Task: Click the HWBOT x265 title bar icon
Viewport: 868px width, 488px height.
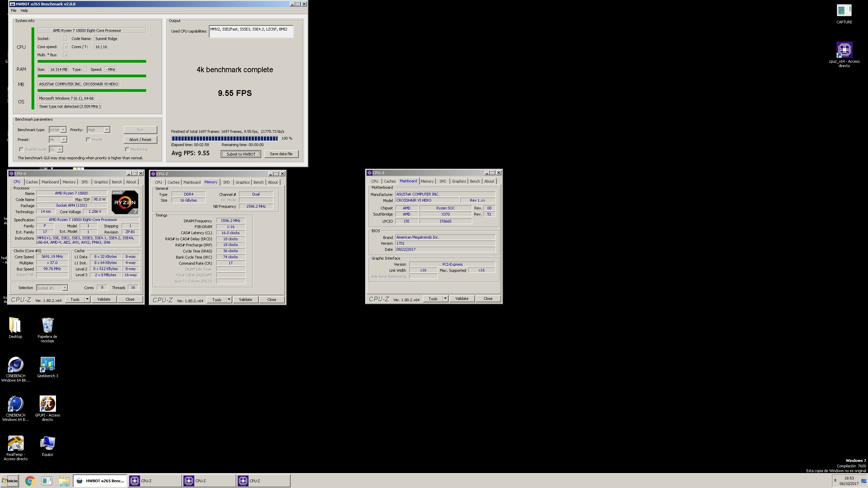Action: click(12, 4)
